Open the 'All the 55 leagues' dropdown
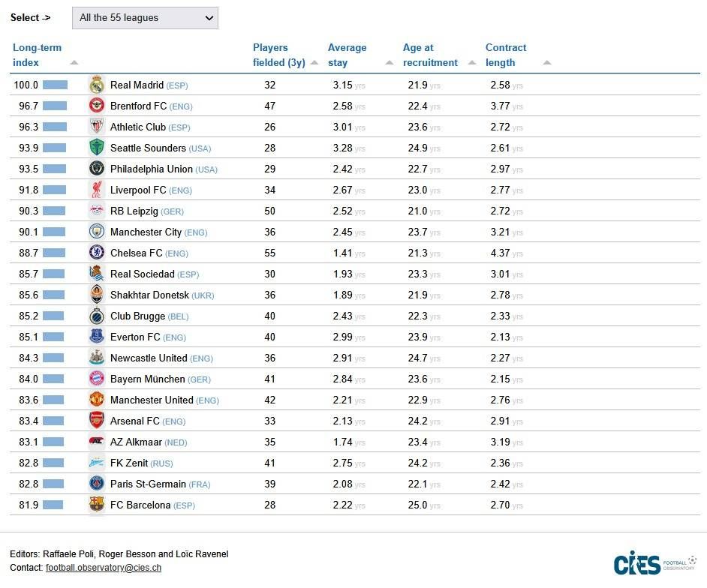The height and width of the screenshot is (588, 707). tap(145, 18)
